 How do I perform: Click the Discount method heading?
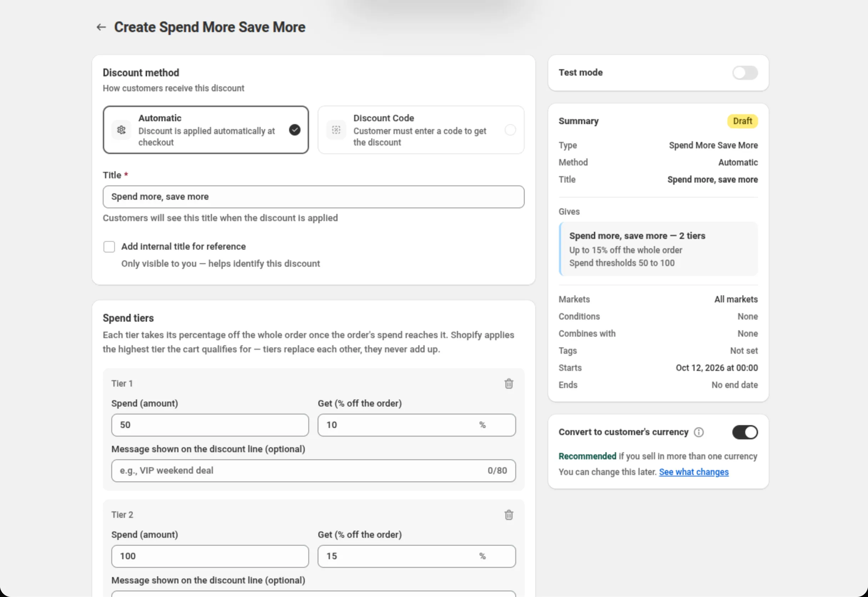(x=141, y=73)
